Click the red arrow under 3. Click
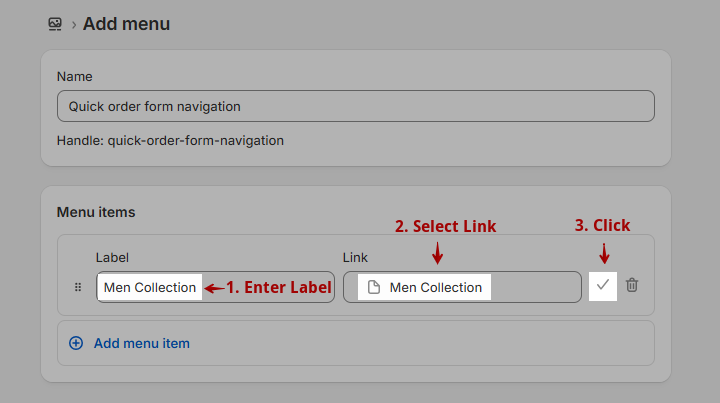Screen dimensions: 720x403 point(604,253)
